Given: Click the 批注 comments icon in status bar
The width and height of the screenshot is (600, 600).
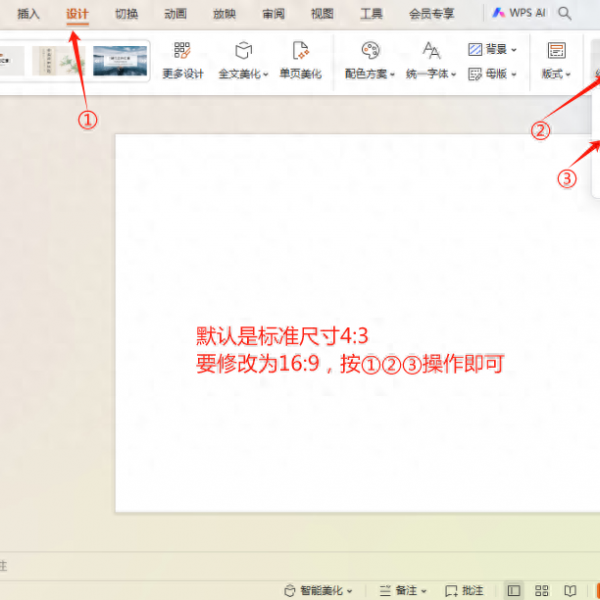Looking at the screenshot, I should point(463,591).
